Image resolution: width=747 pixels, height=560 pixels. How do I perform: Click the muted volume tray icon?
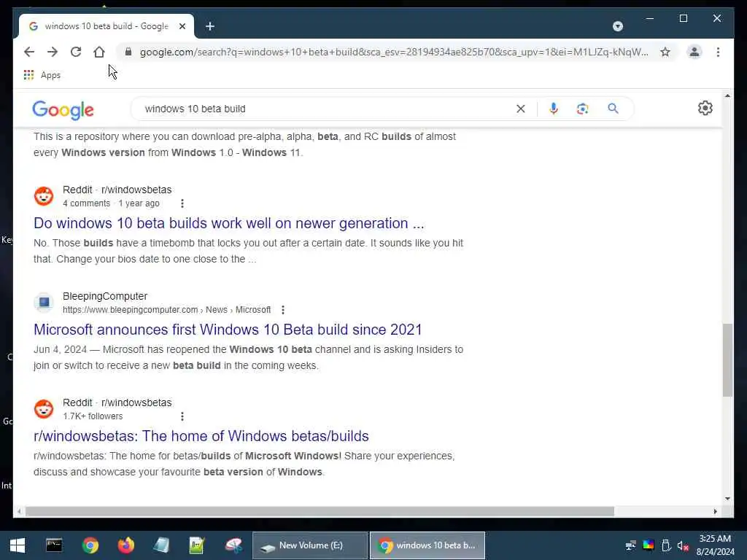683,545
